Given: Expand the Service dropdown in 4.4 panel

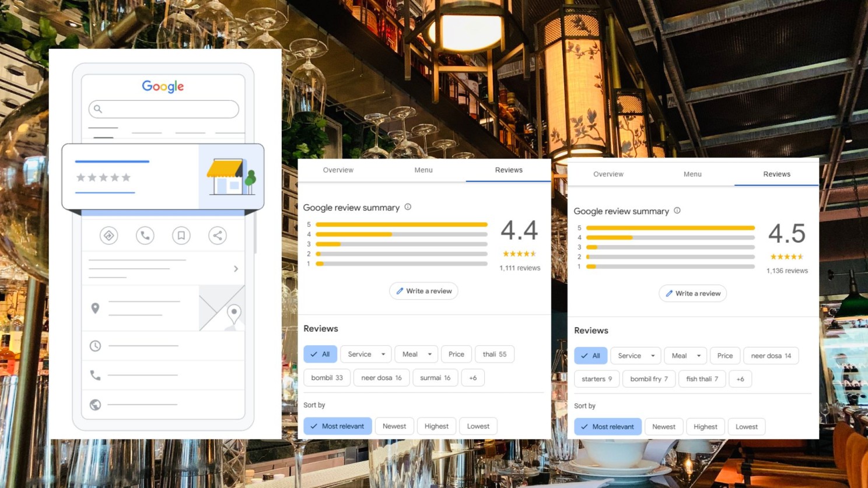Looking at the screenshot, I should tap(366, 354).
